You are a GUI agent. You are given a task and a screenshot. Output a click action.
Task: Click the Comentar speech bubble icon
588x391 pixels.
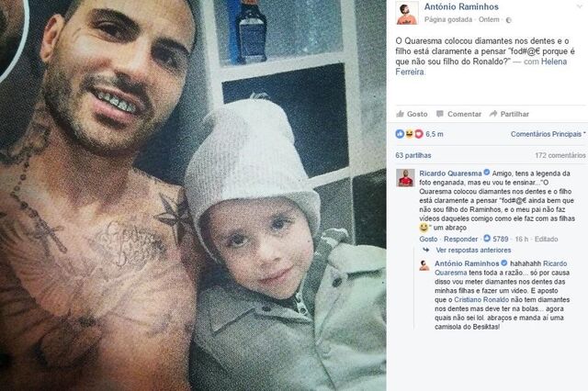(x=440, y=114)
